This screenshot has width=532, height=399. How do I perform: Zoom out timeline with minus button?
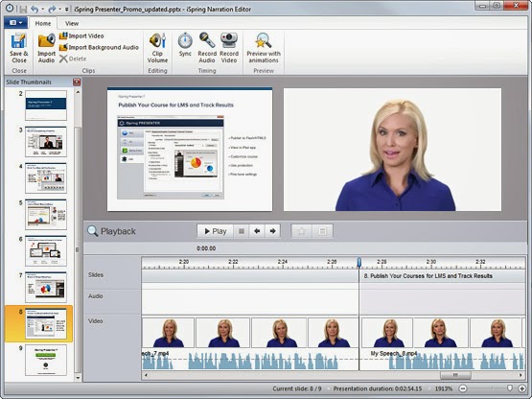[463, 388]
